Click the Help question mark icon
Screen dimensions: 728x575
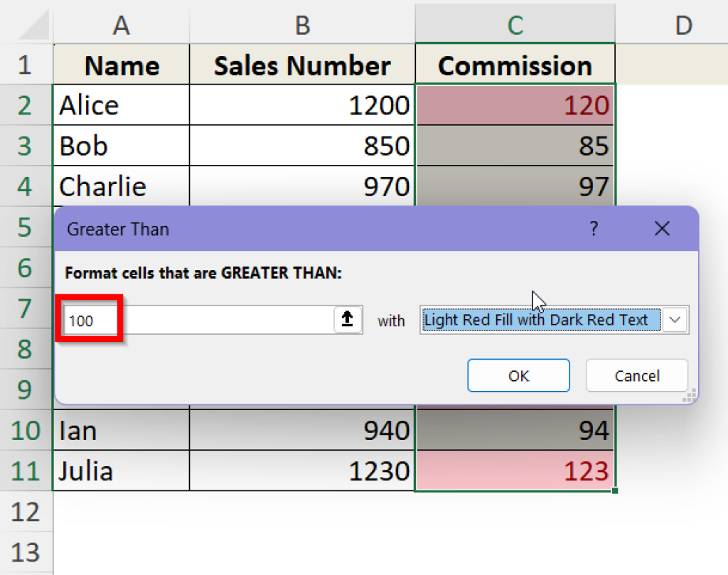pos(594,228)
